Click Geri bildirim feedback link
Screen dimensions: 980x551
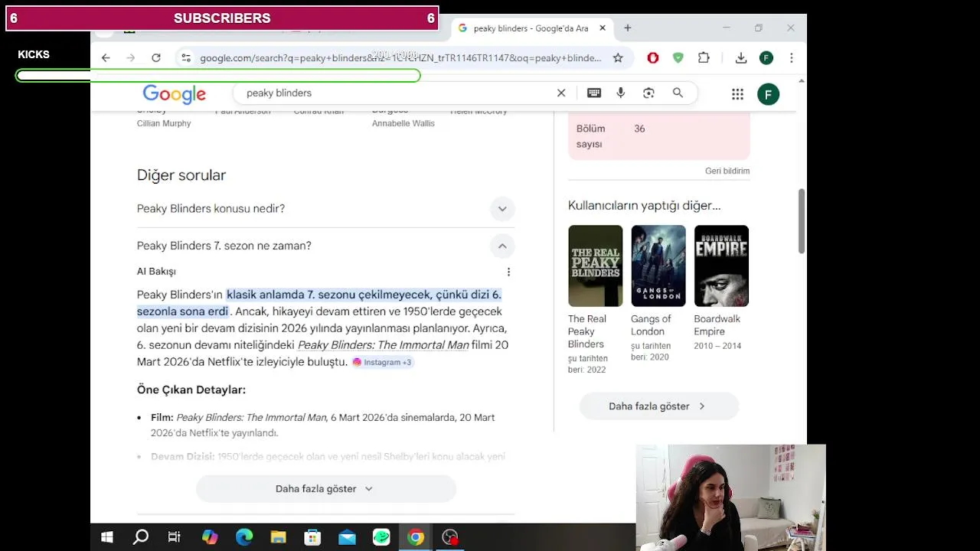[727, 171]
